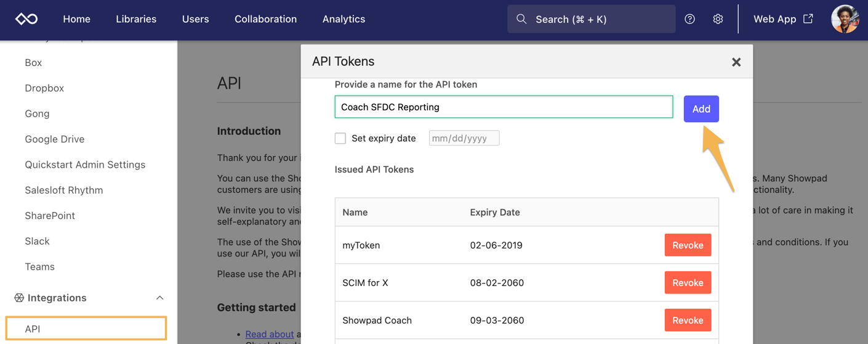868x344 pixels.
Task: Select Dropbox in the sidebar
Action: click(x=44, y=88)
